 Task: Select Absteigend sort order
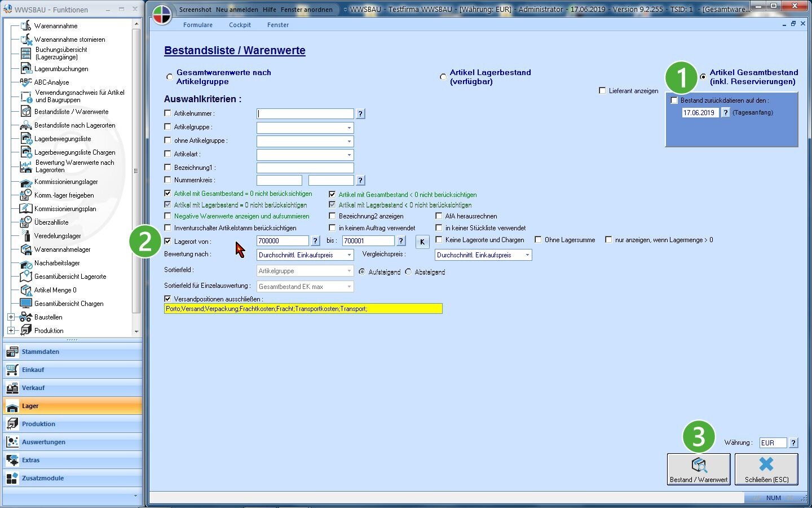tap(408, 271)
